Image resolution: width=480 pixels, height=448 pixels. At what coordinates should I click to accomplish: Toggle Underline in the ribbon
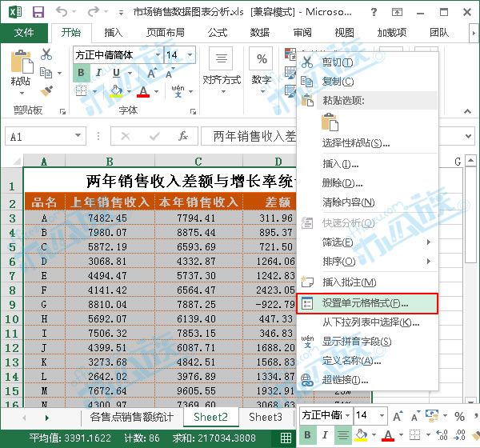[116, 73]
